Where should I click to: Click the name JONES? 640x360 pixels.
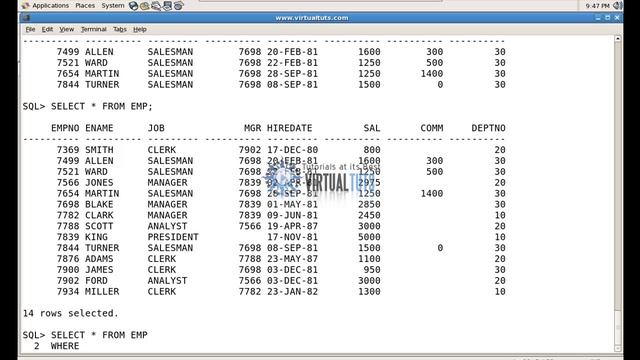coord(99,182)
